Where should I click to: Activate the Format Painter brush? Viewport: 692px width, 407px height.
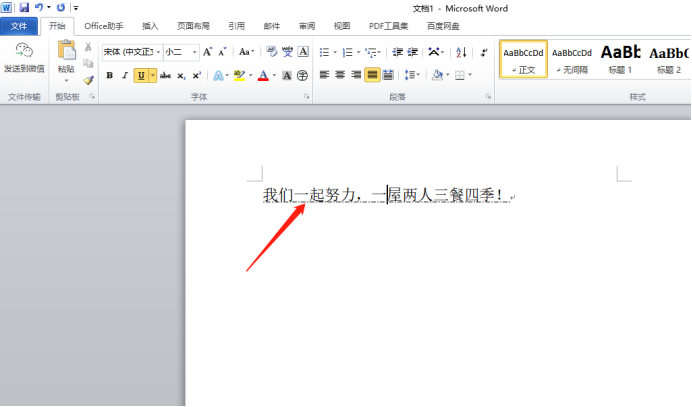coord(88,80)
